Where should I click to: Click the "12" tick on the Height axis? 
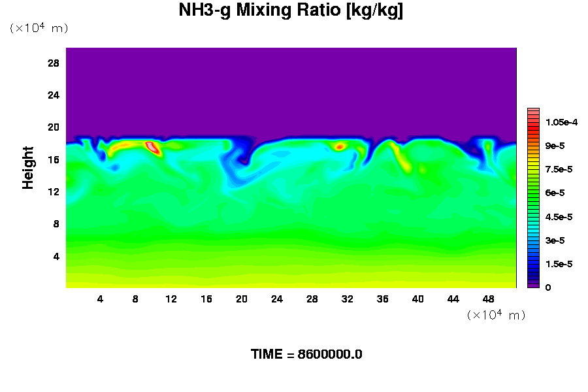click(x=54, y=191)
